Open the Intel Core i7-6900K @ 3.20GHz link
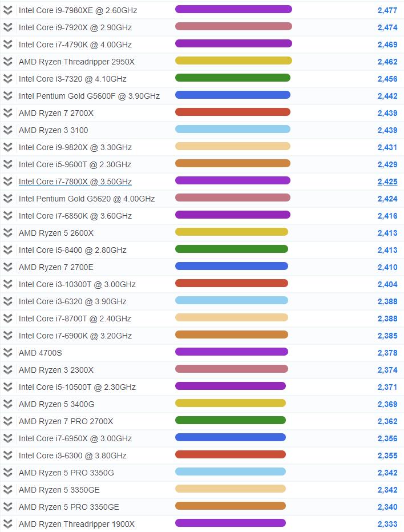This screenshot has height=532, width=404. point(75,336)
